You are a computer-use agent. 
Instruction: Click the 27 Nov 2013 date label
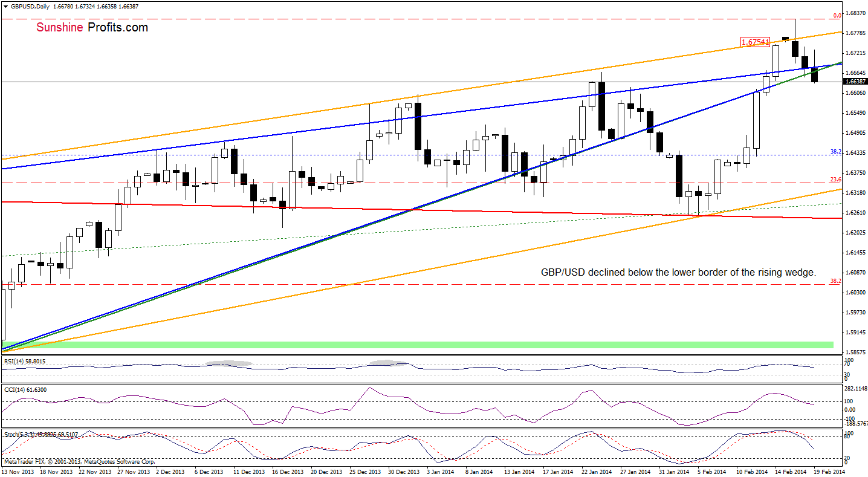tap(133, 471)
